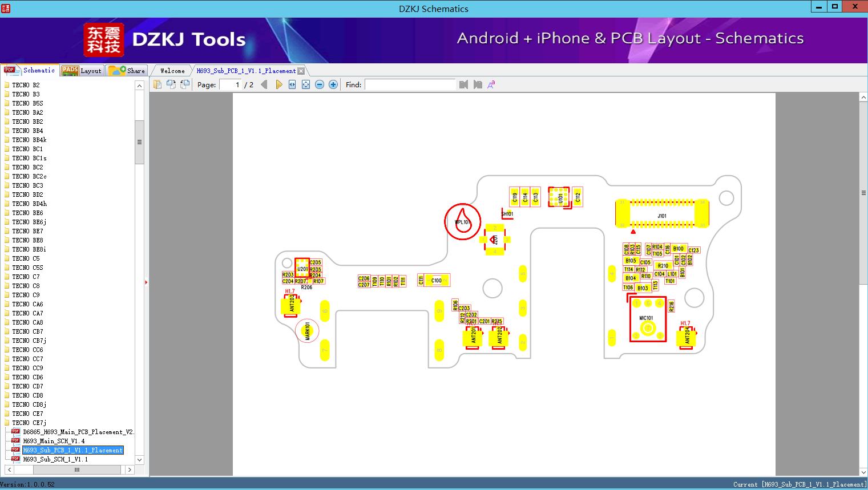Open the TECNO BD4h folder
Screen dimensions: 868x490
pyautogui.click(x=29, y=204)
